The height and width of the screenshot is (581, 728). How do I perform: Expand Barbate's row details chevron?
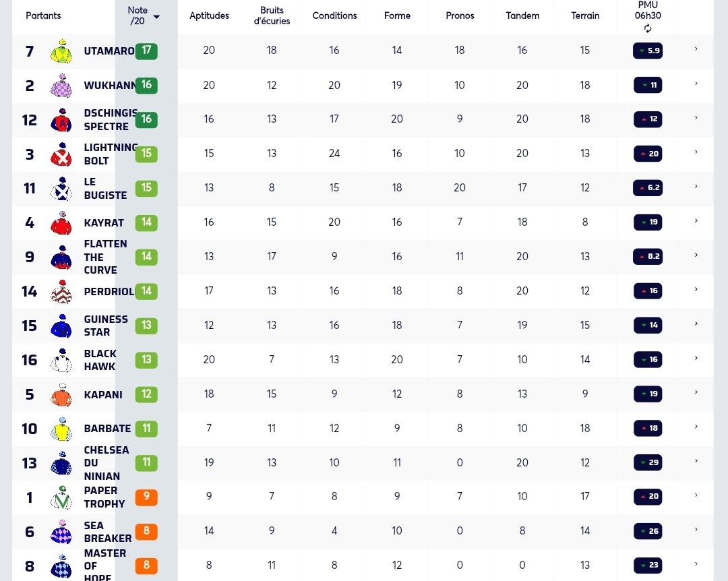pos(696,427)
